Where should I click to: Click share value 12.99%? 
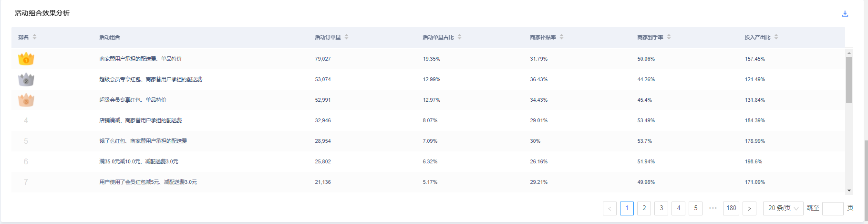(432, 79)
